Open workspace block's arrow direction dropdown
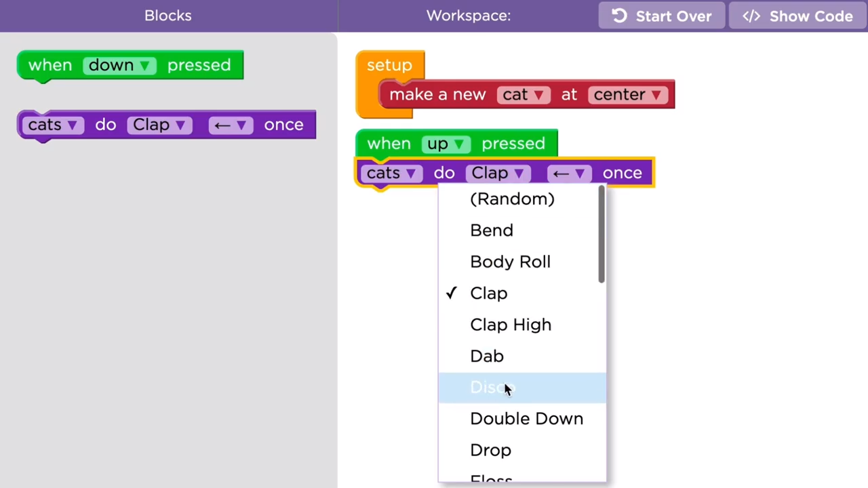Image resolution: width=868 pixels, height=488 pixels. [568, 174]
